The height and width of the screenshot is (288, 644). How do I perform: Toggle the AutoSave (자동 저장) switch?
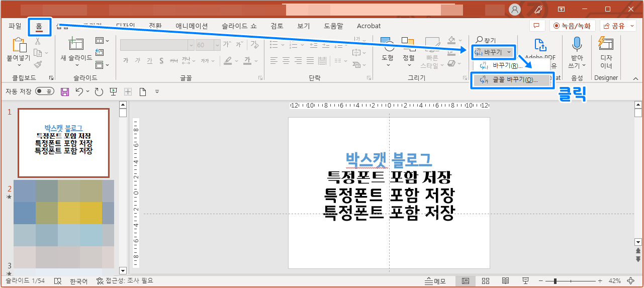45,91
